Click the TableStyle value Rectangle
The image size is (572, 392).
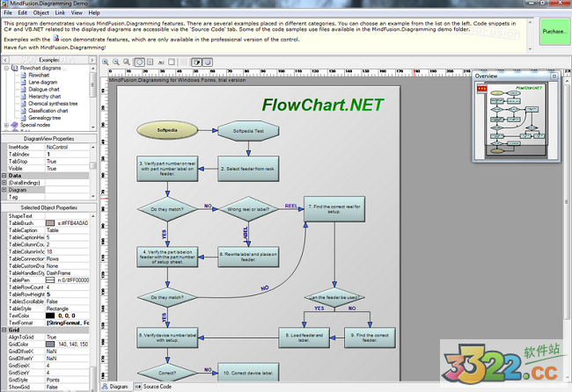[67, 309]
